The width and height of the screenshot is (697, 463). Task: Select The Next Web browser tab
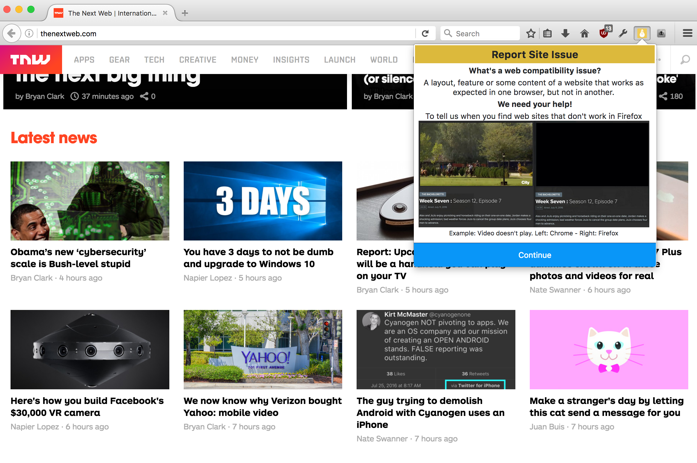[x=112, y=13]
